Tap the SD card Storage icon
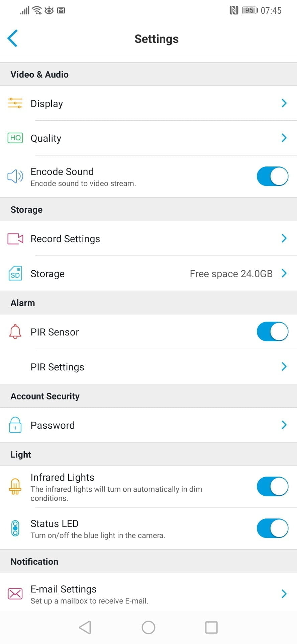The height and width of the screenshot is (644, 297). [x=15, y=274]
